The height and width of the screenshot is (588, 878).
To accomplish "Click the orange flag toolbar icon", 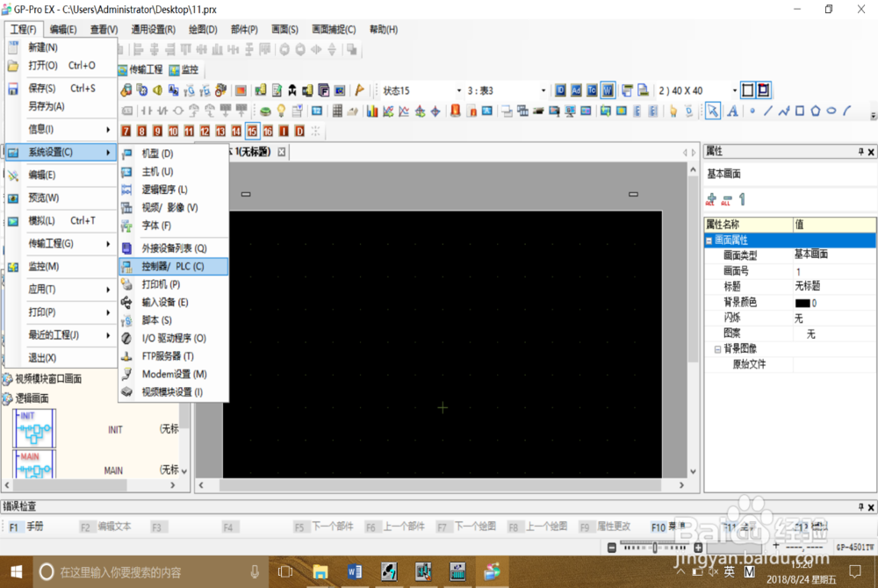I will (359, 90).
